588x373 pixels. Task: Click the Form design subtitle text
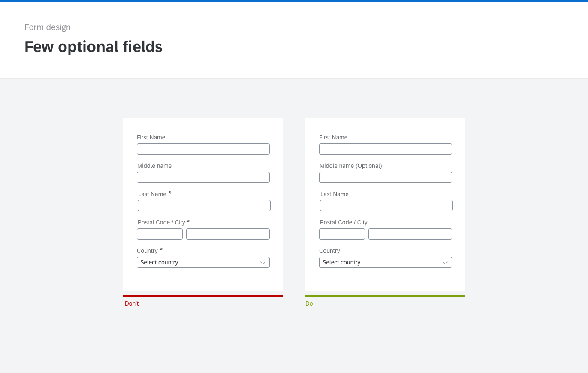48,27
